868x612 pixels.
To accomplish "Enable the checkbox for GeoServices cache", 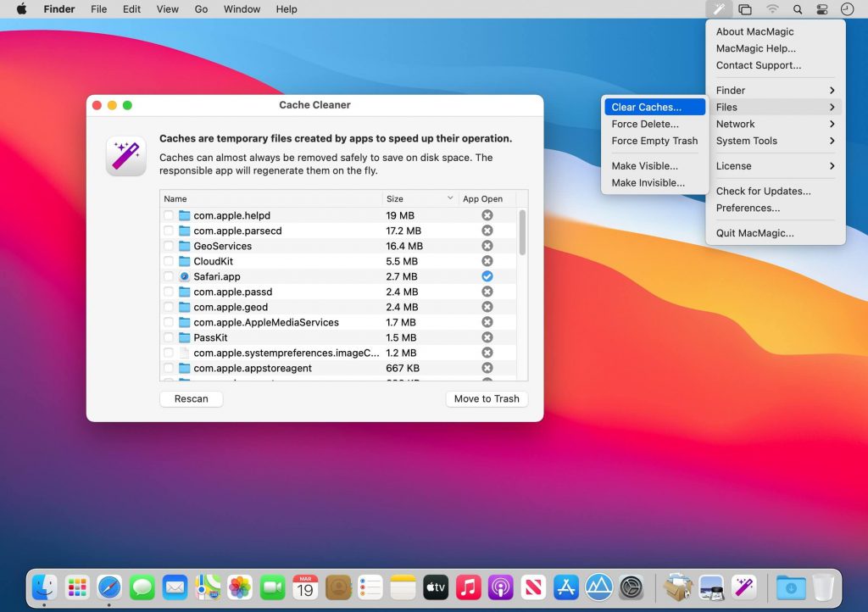I will coord(167,246).
